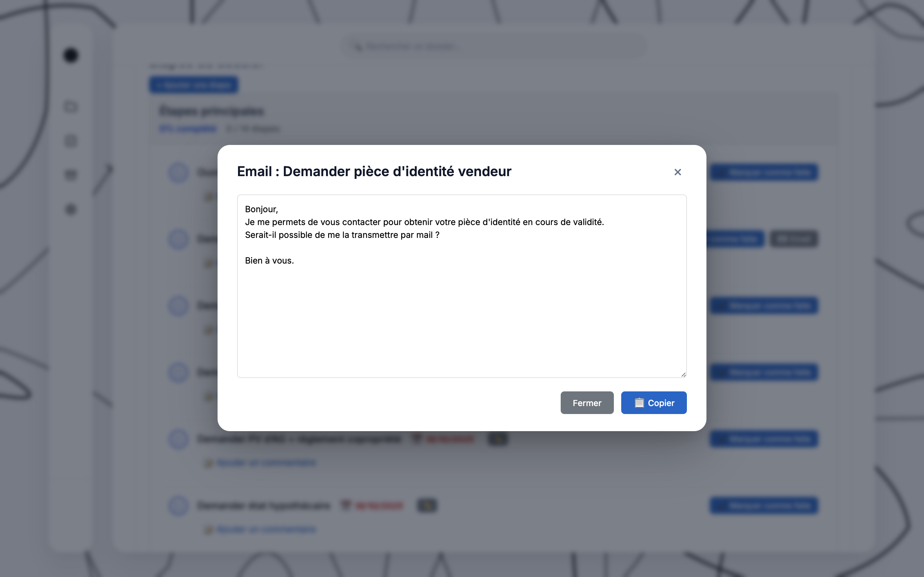Click the text area resize handle corner
Image resolution: width=924 pixels, height=577 pixels.
pos(683,374)
